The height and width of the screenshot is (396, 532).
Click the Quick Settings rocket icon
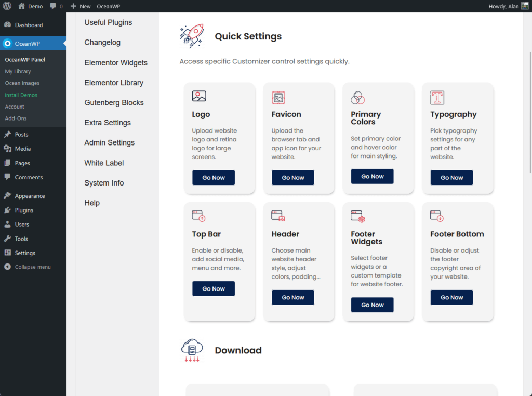pos(192,36)
